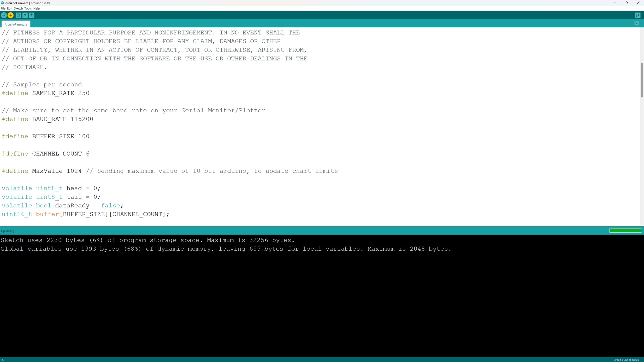This screenshot has height=362, width=644.
Task: Click the upload progress bar
Action: click(x=625, y=231)
